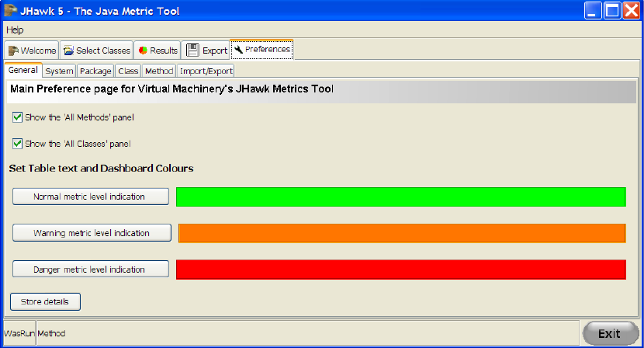Switch to the Welcome tab

click(x=32, y=50)
